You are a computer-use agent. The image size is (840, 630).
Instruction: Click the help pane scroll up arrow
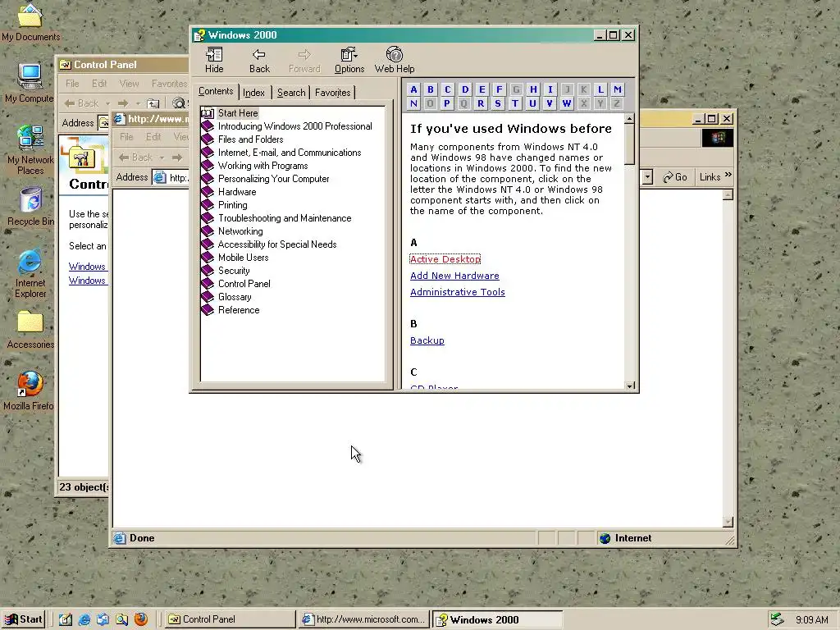(x=630, y=118)
